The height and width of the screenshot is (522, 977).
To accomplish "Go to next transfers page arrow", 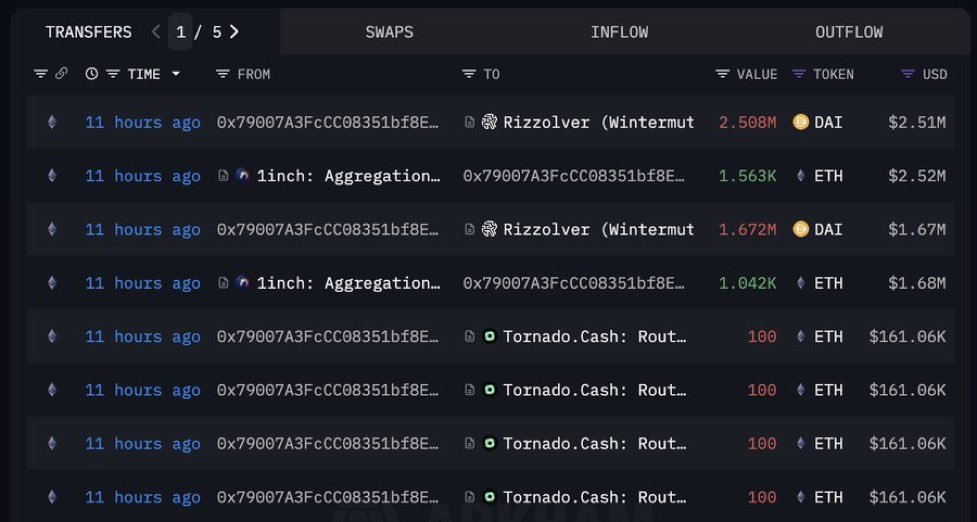I will (x=234, y=32).
